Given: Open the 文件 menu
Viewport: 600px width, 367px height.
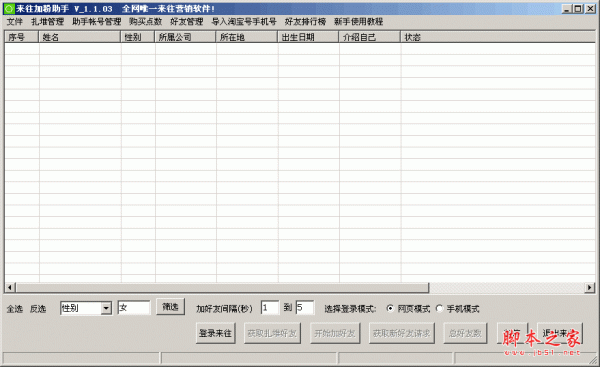Looking at the screenshot, I should [x=15, y=22].
